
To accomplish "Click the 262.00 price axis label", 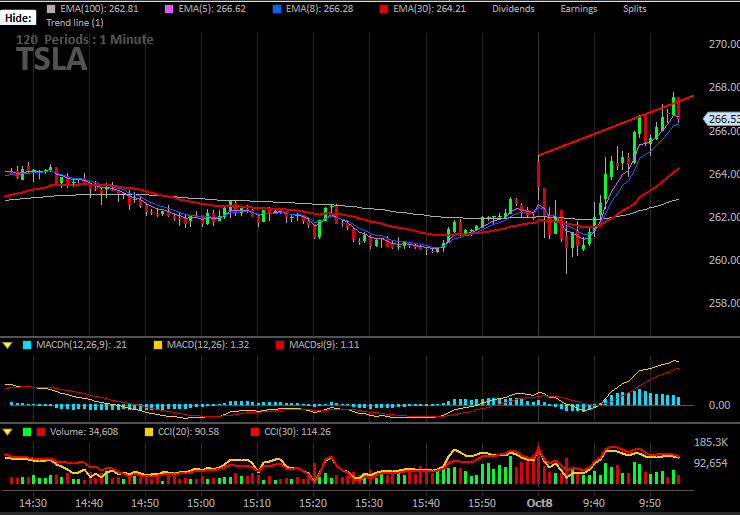I will click(724, 217).
